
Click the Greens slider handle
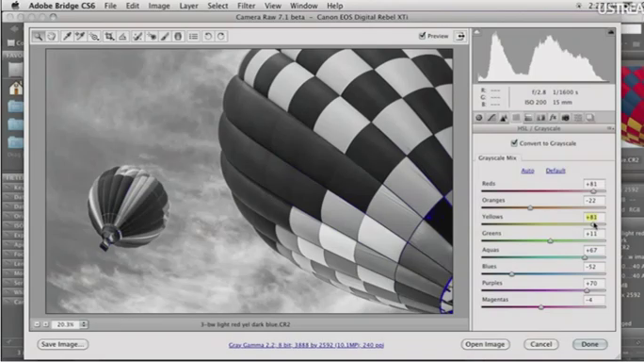551,241
